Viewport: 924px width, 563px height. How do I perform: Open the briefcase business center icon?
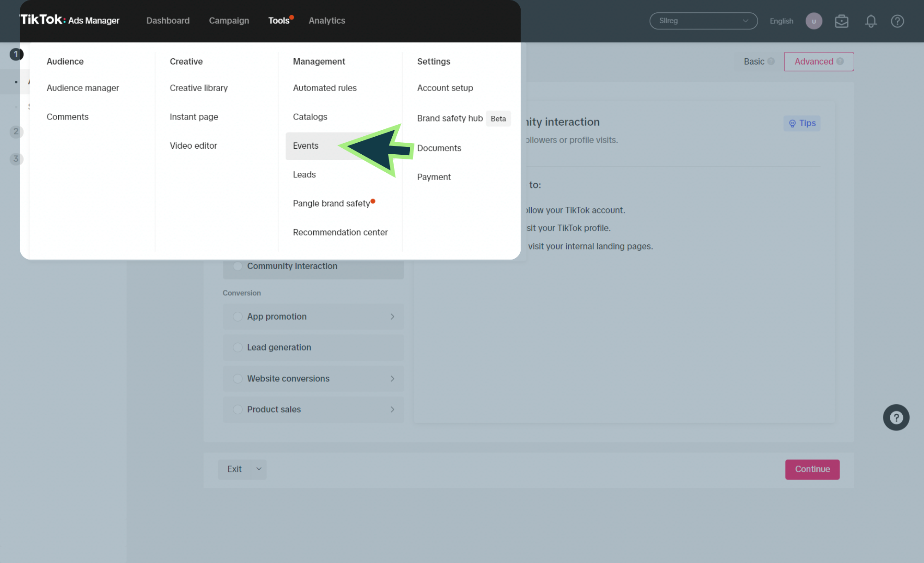pyautogui.click(x=841, y=21)
